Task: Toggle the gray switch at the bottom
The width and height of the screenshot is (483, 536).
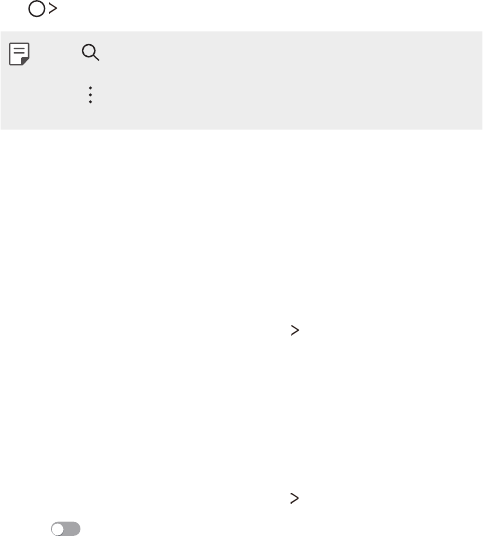Action: (x=66, y=529)
